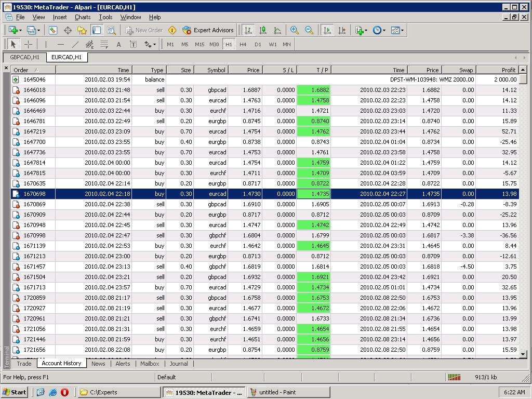The width and height of the screenshot is (532, 399).
Task: Open the Charts menu
Action: tap(82, 17)
